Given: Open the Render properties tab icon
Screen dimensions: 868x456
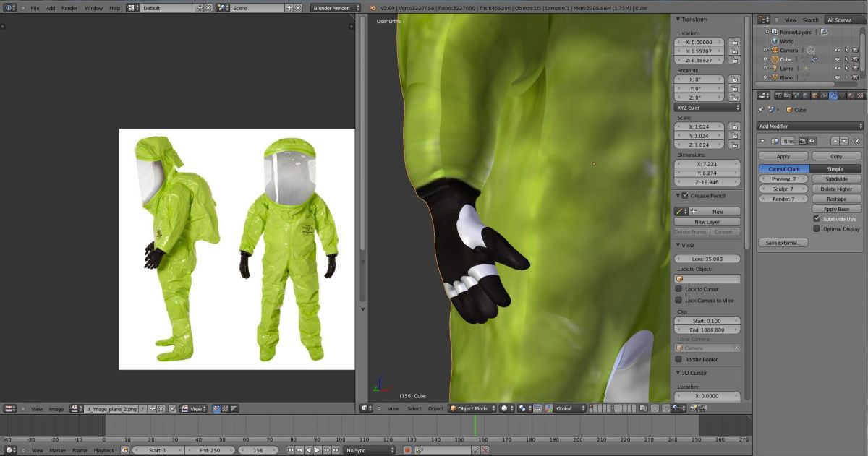Looking at the screenshot, I should coord(778,95).
